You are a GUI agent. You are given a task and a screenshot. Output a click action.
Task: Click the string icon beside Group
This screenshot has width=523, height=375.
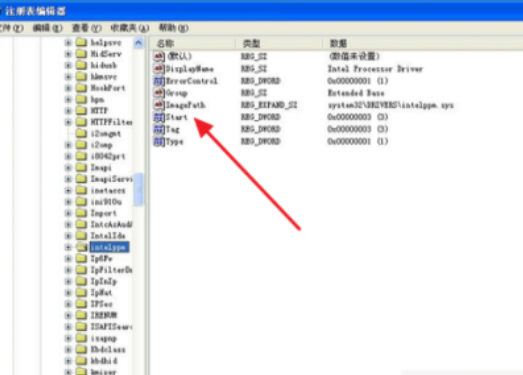[159, 93]
